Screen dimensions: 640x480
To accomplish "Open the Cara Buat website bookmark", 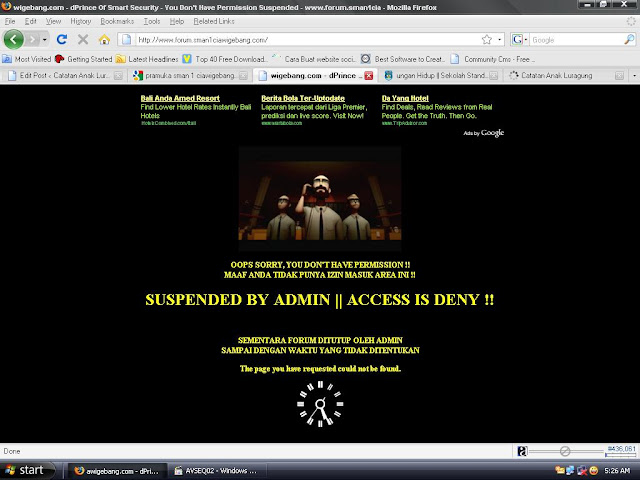I will pos(314,59).
